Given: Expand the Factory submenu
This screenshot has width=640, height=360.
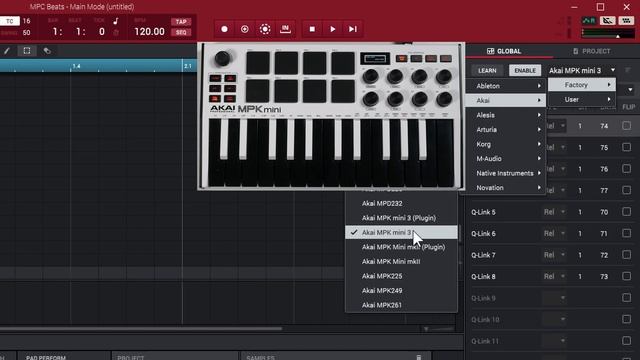Looking at the screenshot, I should (582, 85).
